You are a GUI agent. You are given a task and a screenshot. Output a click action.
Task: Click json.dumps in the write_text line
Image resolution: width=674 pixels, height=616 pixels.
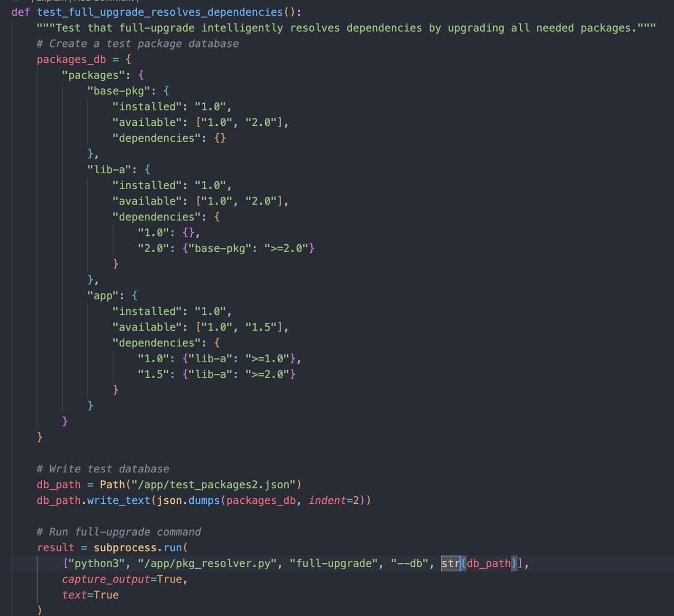(189, 500)
